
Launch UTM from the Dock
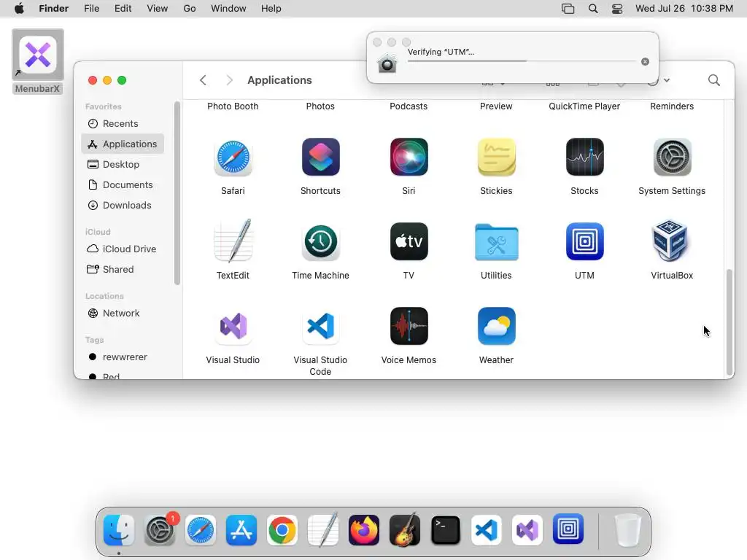pyautogui.click(x=568, y=529)
